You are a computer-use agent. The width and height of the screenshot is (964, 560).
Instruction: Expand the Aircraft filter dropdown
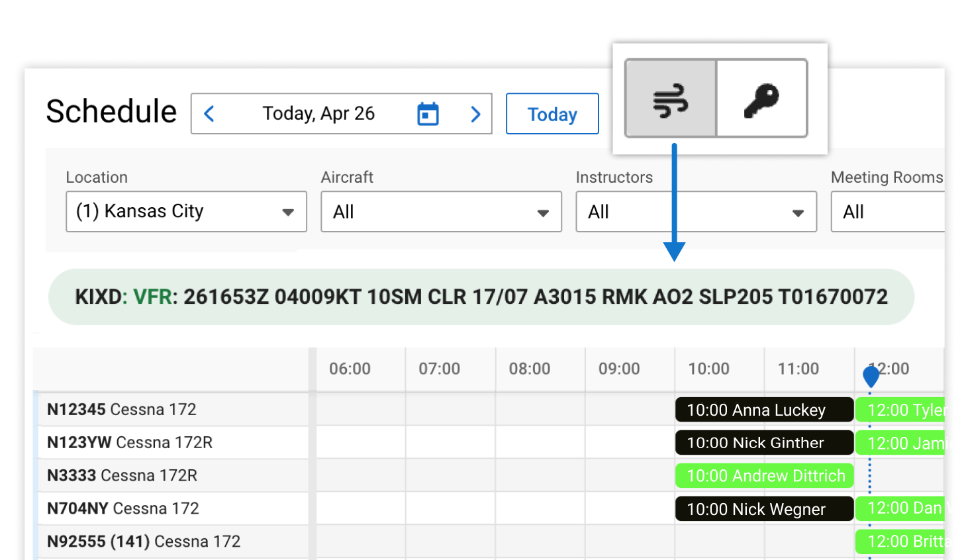(x=441, y=212)
